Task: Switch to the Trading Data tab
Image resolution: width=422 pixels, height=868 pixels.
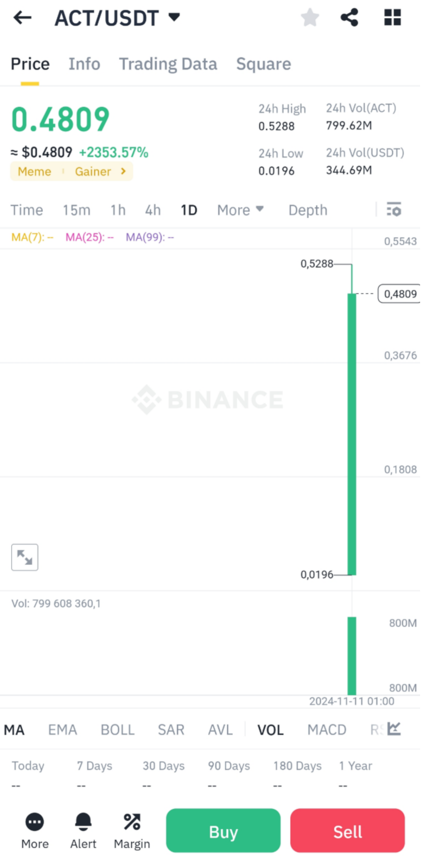Action: (x=168, y=64)
